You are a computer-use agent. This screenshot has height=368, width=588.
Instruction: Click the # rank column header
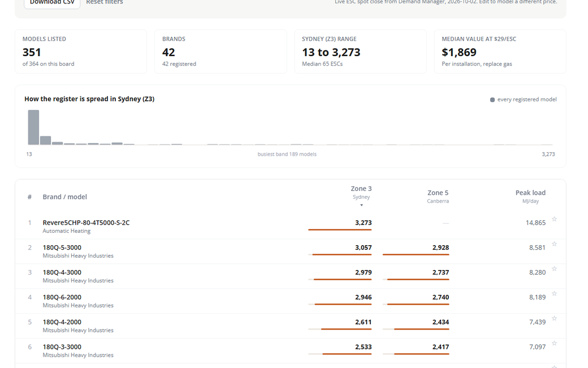[29, 197]
